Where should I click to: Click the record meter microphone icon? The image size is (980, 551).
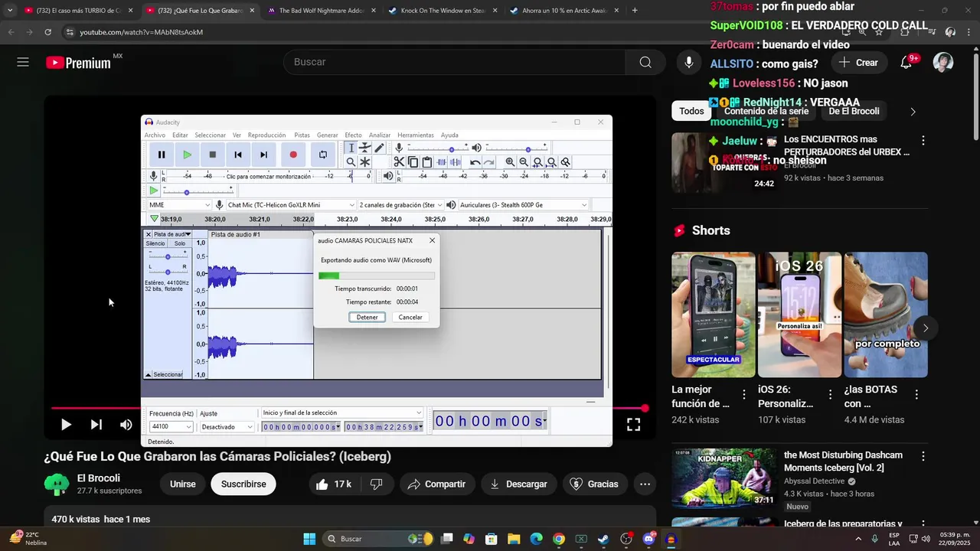pyautogui.click(x=153, y=176)
